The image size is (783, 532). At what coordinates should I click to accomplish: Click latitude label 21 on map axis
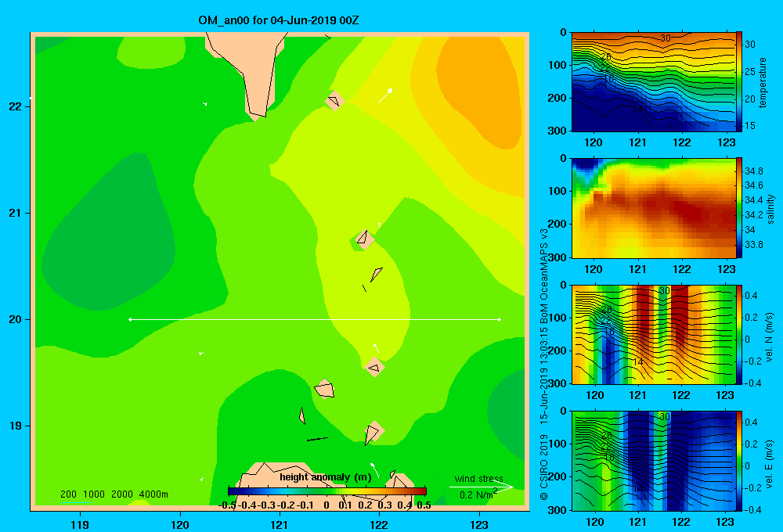[16, 213]
